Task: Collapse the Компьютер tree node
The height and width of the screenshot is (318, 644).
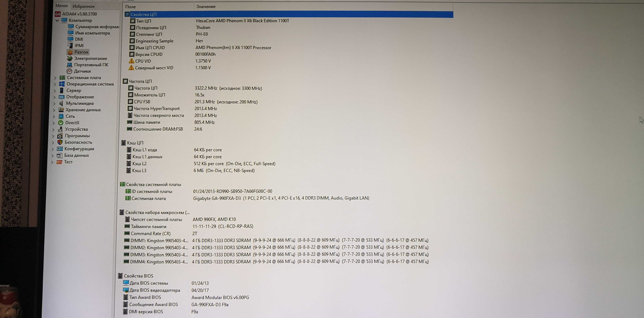Action: pyautogui.click(x=57, y=20)
